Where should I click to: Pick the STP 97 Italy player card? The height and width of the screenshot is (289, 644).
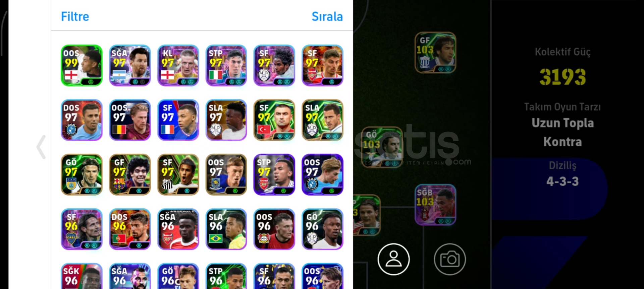tap(226, 66)
